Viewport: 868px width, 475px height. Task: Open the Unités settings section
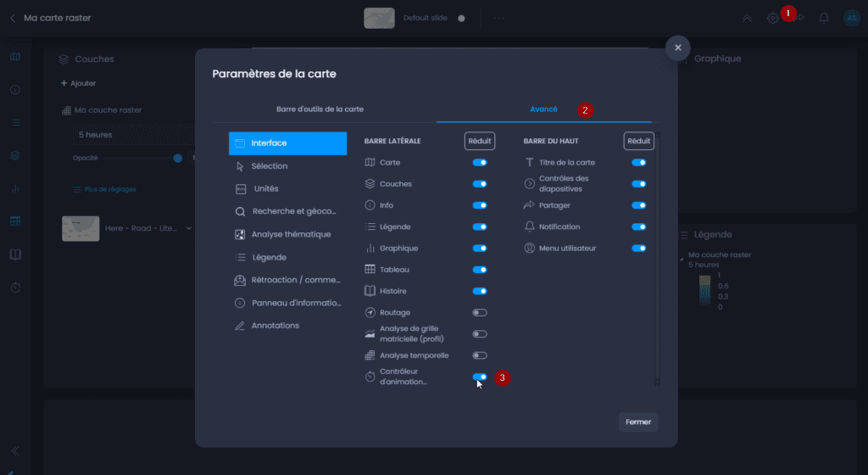click(288, 189)
